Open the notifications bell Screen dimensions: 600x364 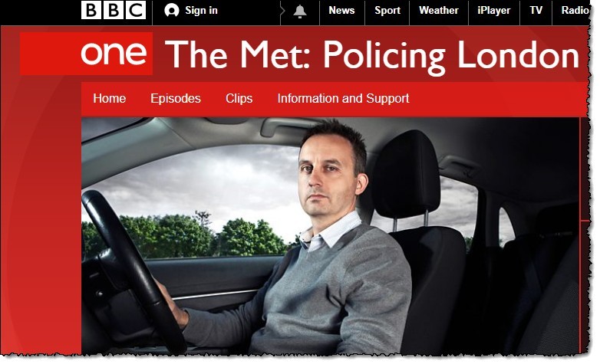300,11
